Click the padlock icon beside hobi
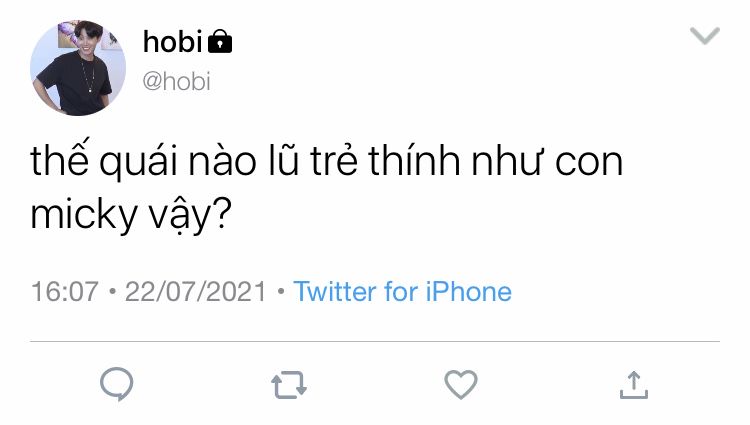Screen dimensions: 750x425 tap(220, 41)
